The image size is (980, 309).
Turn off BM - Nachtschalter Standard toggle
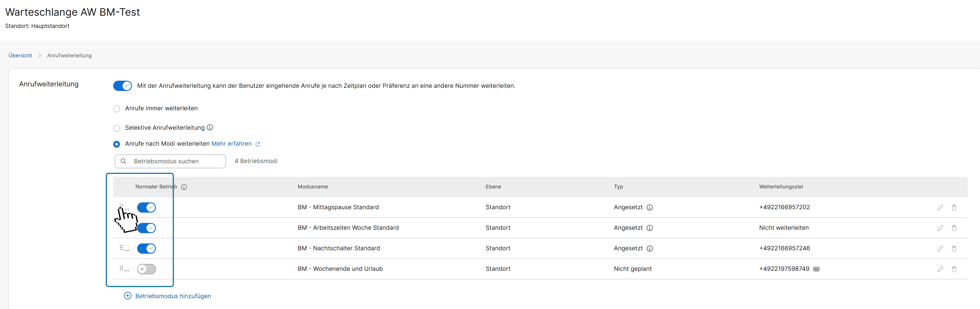[147, 249]
